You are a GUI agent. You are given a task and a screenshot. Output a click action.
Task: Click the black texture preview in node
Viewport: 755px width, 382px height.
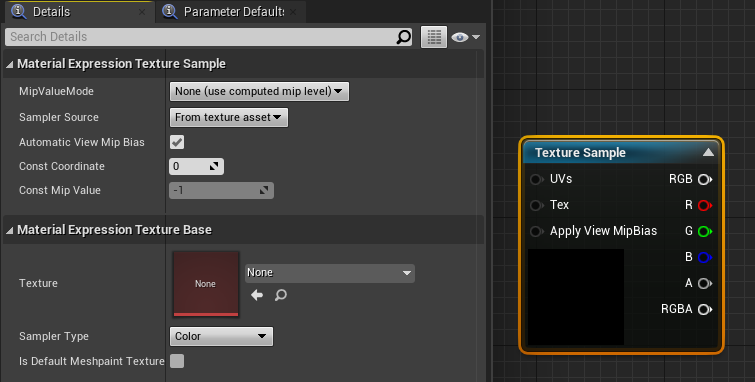click(576, 297)
